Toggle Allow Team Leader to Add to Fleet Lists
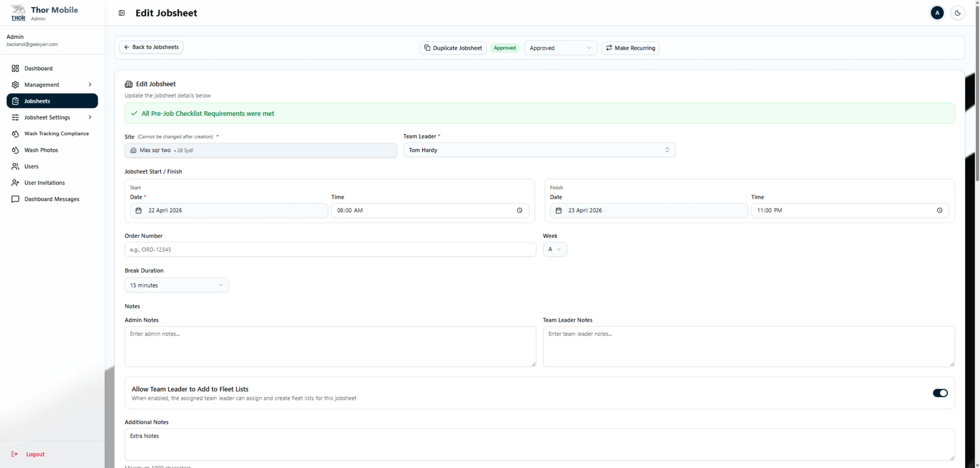This screenshot has height=468, width=980. pos(940,393)
